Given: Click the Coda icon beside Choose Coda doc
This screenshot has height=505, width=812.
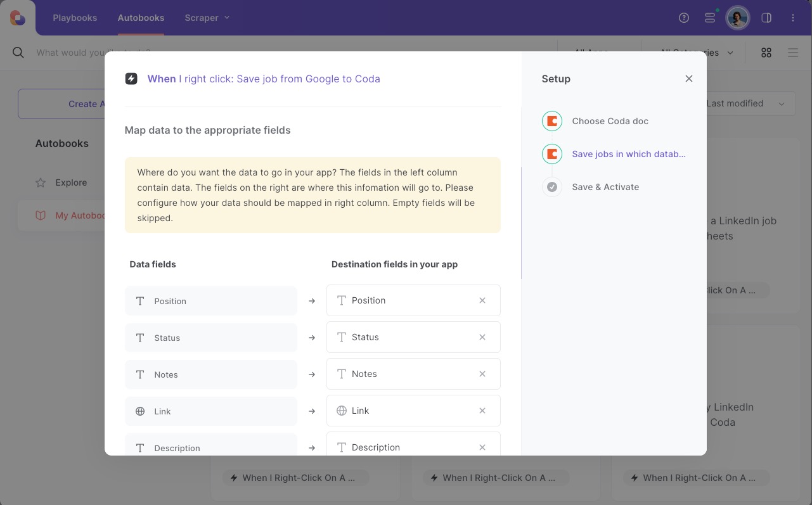Looking at the screenshot, I should coord(552,121).
